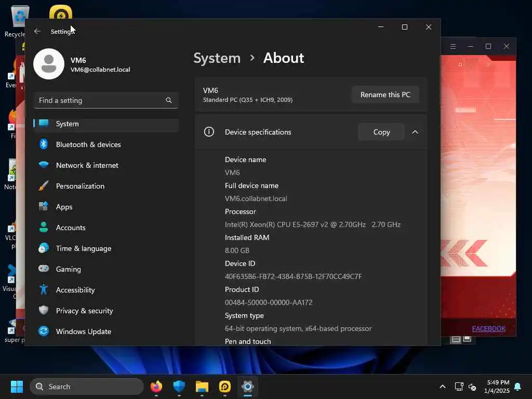The image size is (532, 399).
Task: Click the System breadcrumb link
Action: [x=217, y=58]
